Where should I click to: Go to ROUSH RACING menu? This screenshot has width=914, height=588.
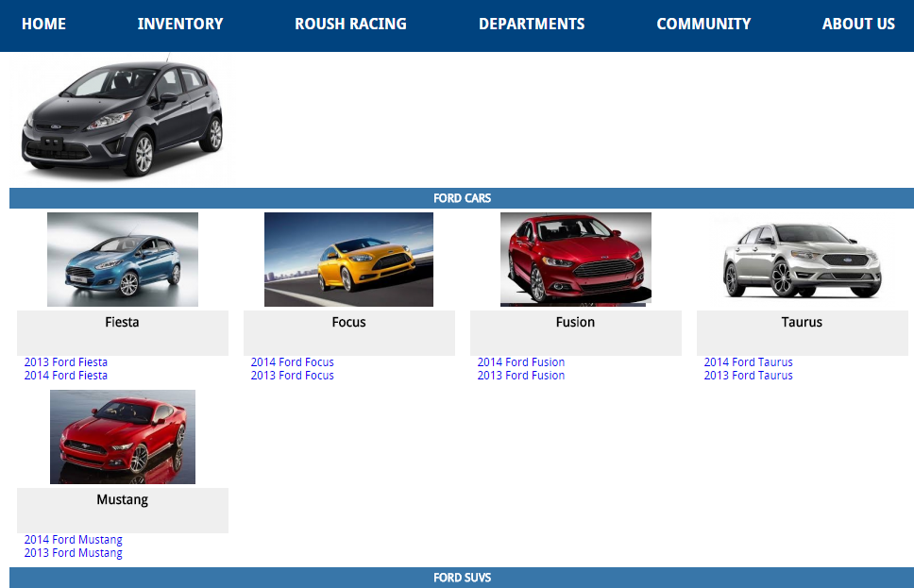tap(350, 24)
